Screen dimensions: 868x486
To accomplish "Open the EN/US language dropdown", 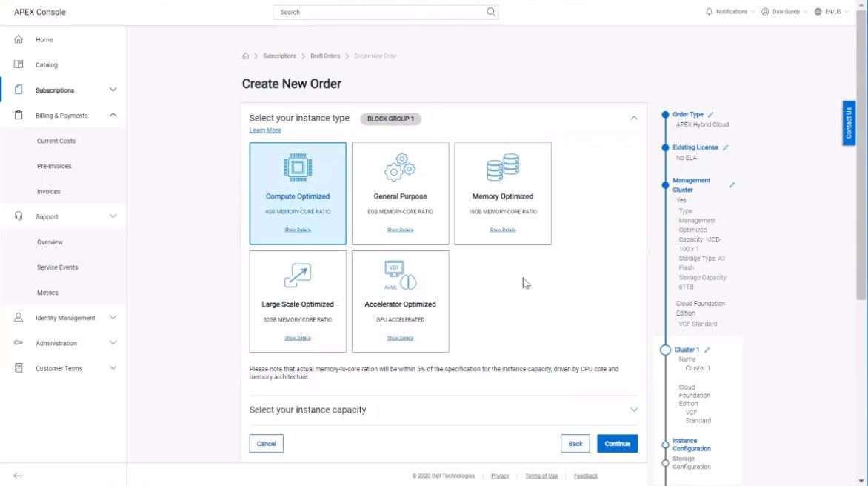I will [x=832, y=12].
